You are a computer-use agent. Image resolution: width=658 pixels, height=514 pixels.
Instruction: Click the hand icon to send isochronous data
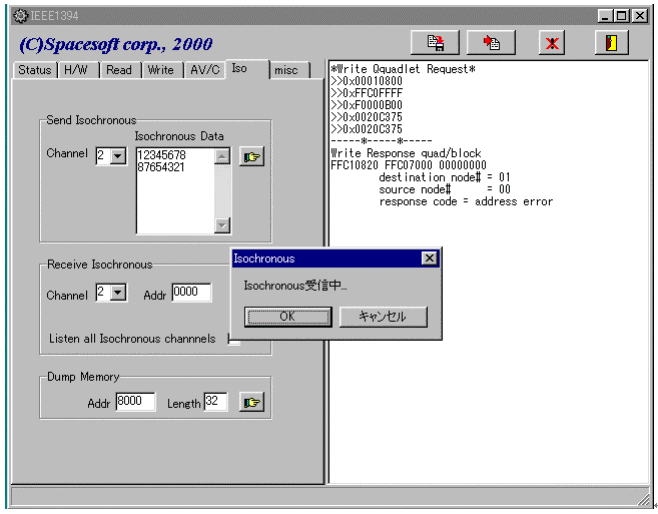(251, 157)
